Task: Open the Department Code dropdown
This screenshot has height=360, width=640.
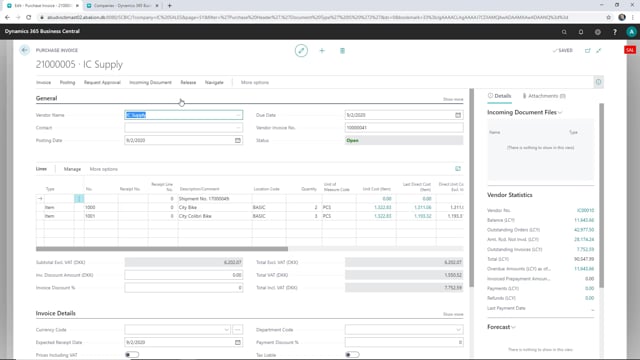Action: point(458,330)
